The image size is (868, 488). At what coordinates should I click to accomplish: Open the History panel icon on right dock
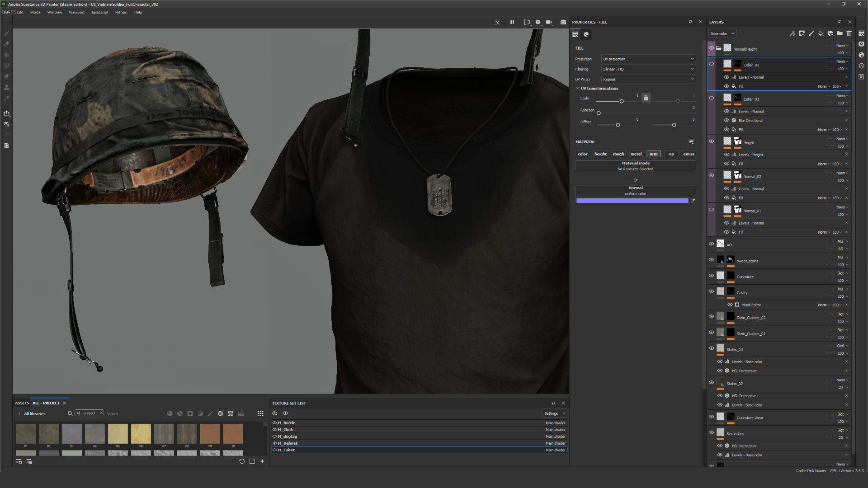(x=861, y=66)
